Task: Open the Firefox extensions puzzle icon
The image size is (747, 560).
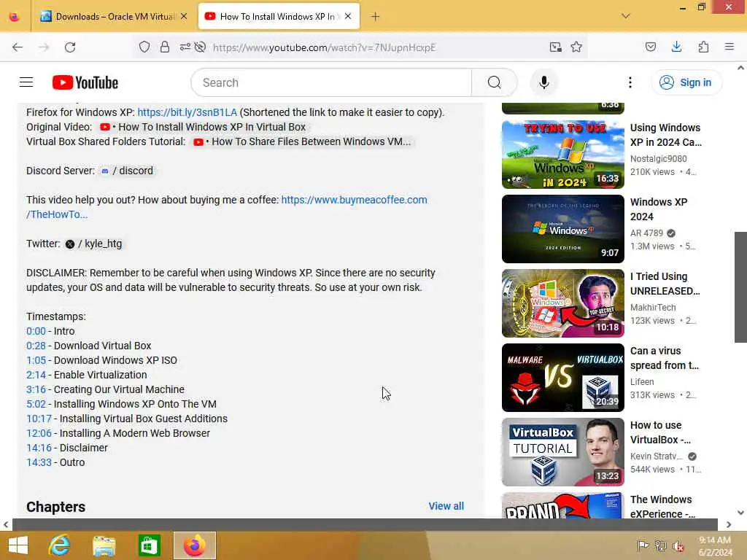Action: (x=703, y=47)
